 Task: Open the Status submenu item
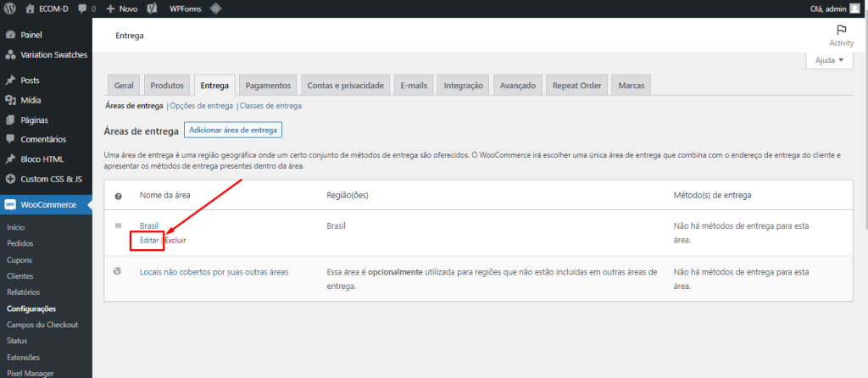(17, 341)
